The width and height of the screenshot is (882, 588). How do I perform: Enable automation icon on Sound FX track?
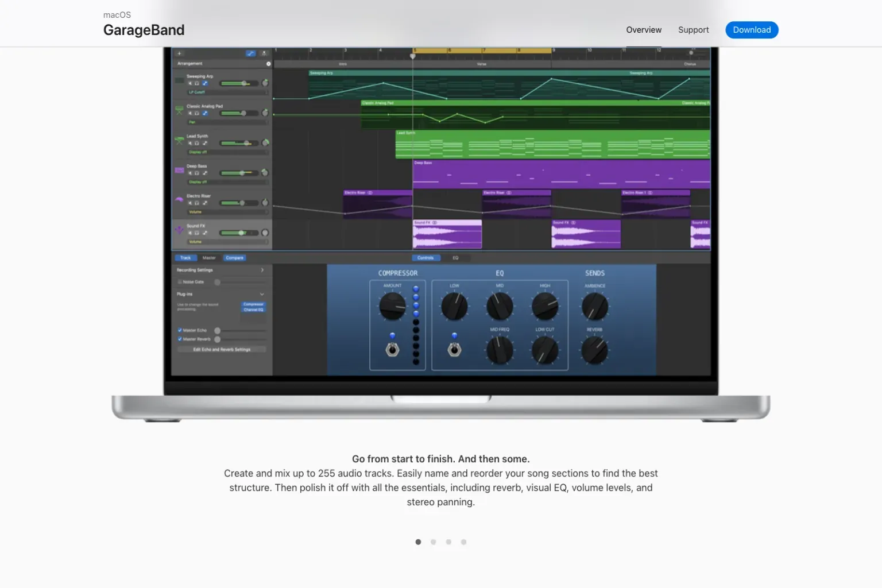click(205, 233)
